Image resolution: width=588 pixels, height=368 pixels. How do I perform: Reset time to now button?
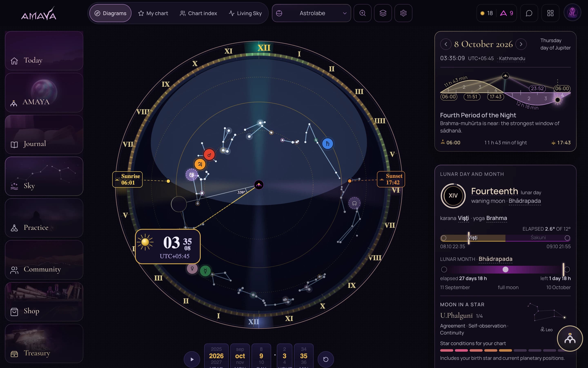326,359
